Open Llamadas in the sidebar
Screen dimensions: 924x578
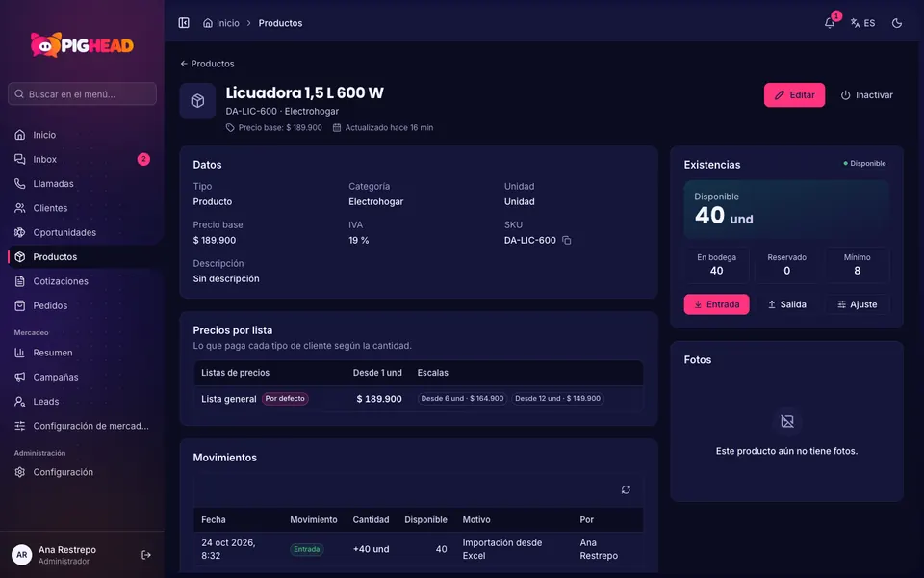pyautogui.click(x=82, y=183)
